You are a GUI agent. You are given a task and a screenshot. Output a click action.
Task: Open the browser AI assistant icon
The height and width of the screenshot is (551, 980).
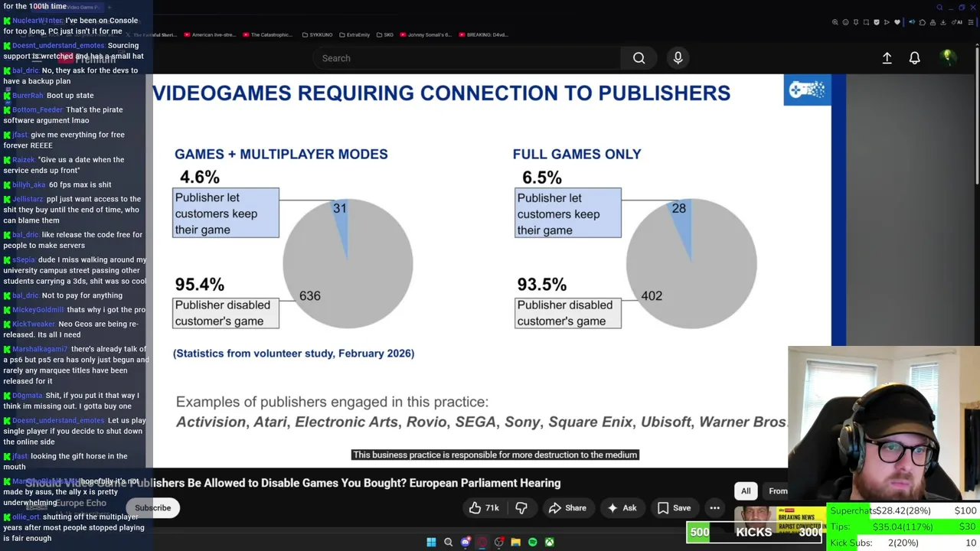(956, 22)
